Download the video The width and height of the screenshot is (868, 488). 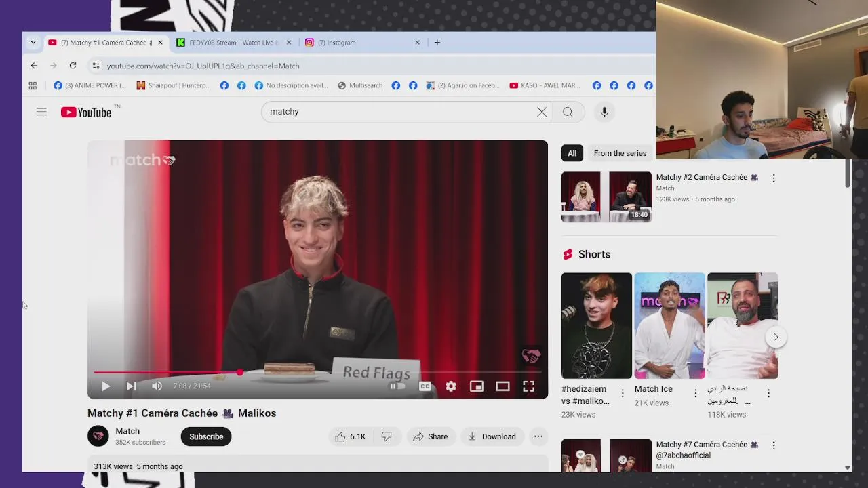(x=492, y=436)
